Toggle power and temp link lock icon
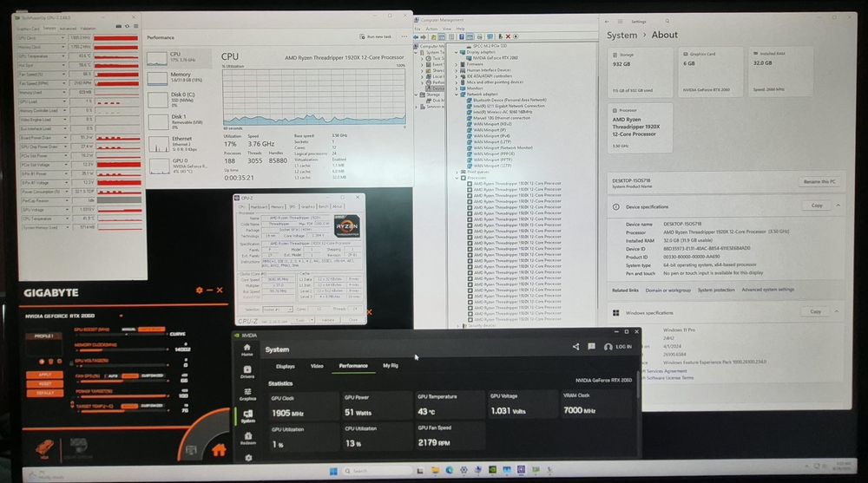Image resolution: width=868 pixels, height=483 pixels. point(72,404)
